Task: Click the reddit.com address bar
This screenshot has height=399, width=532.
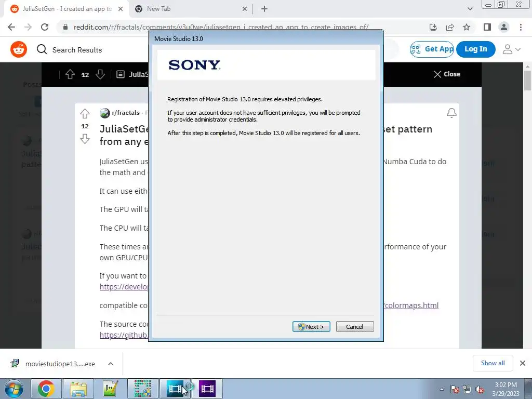Action: pos(220,27)
